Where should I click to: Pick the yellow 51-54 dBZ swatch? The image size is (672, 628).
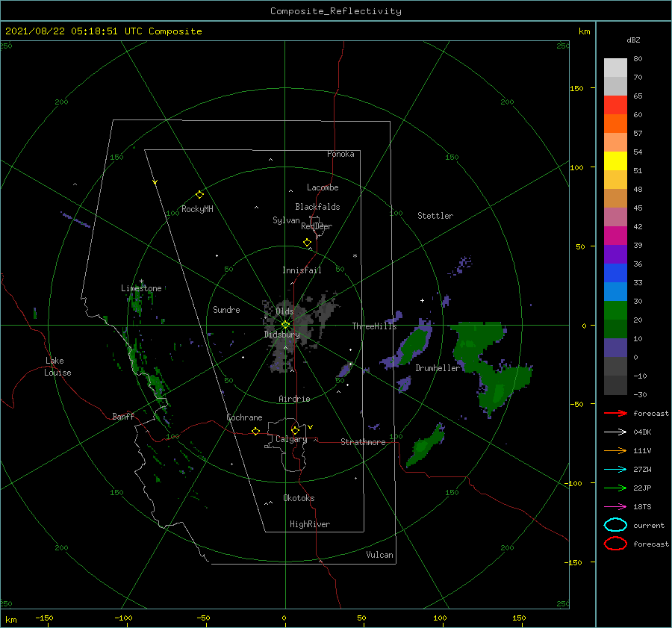coord(615,161)
